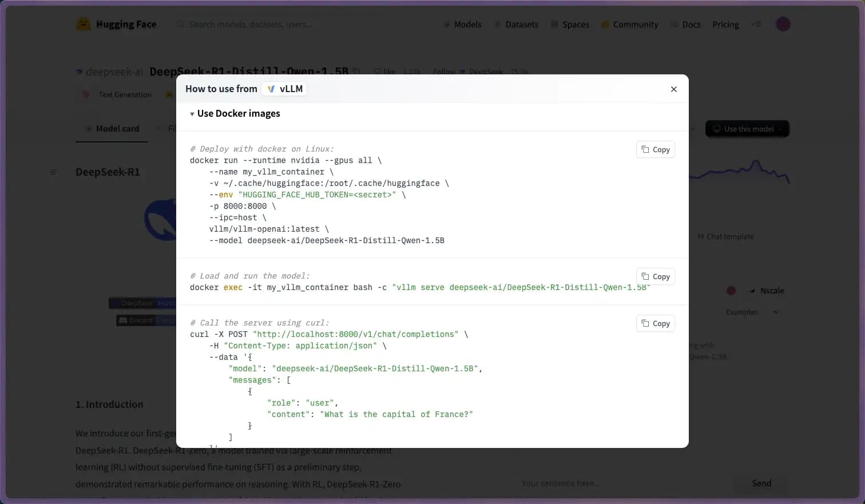Screen dimensions: 865x504
Task: Collapse the Use Docker images section
Action: tap(235, 114)
